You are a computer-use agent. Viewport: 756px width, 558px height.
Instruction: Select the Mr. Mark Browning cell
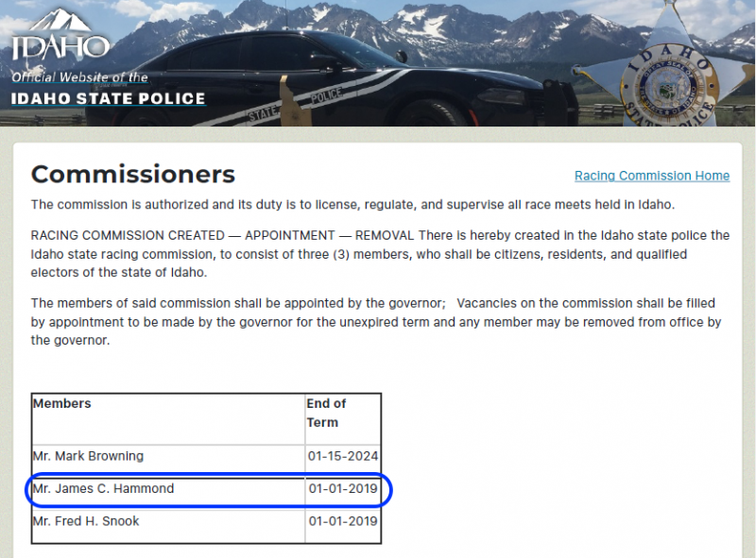click(88, 456)
